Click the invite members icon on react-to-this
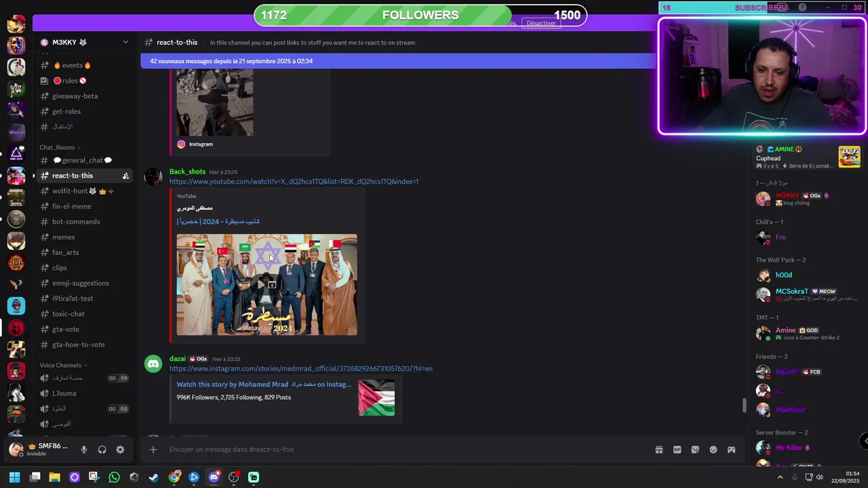868x488 pixels. 125,176
